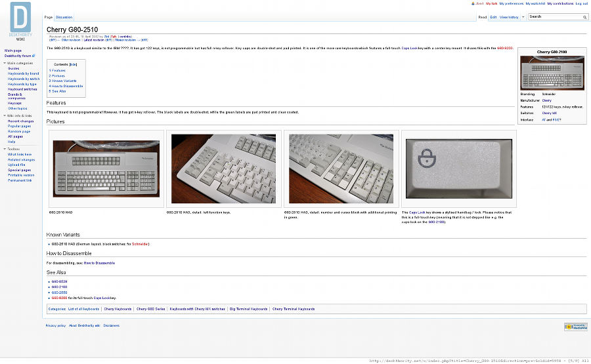591x364 pixels.
Task: Open the Edit tab
Action: (x=493, y=17)
